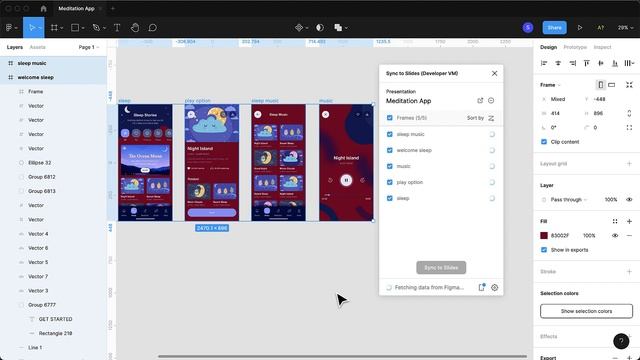Click the Align bottom icon

pos(615,63)
